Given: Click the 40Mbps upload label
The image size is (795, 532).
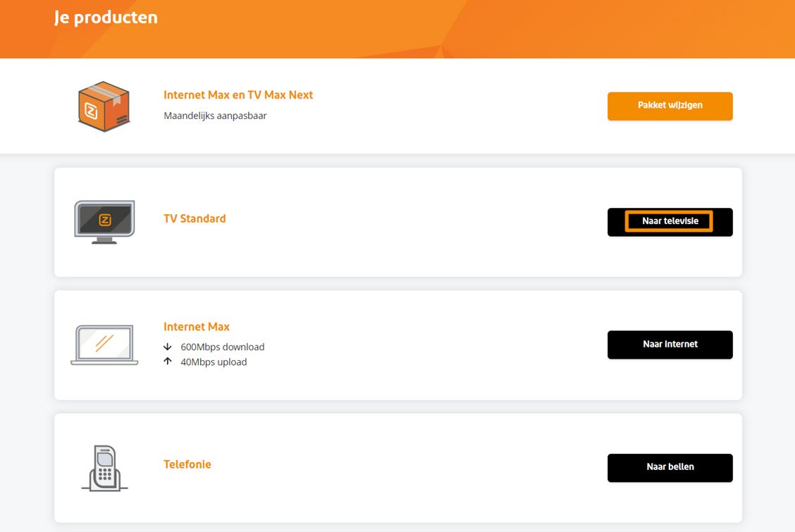Looking at the screenshot, I should coord(214,361).
